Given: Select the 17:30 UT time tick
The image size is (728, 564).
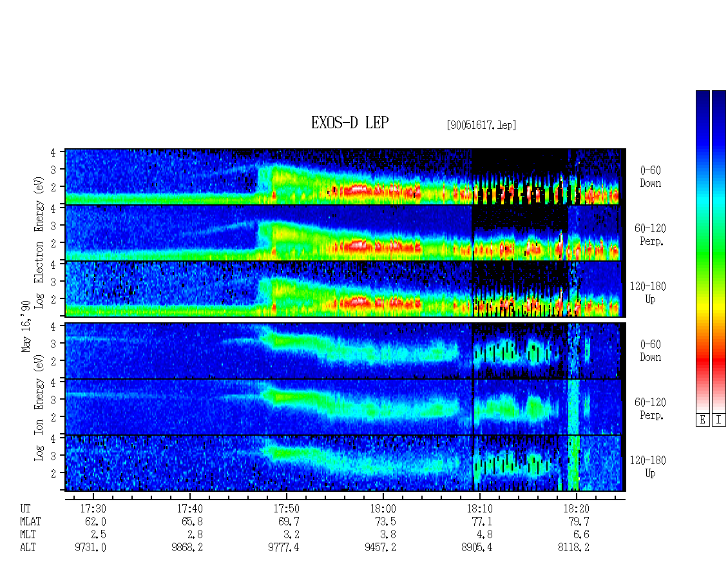Looking at the screenshot, I should [x=93, y=509].
